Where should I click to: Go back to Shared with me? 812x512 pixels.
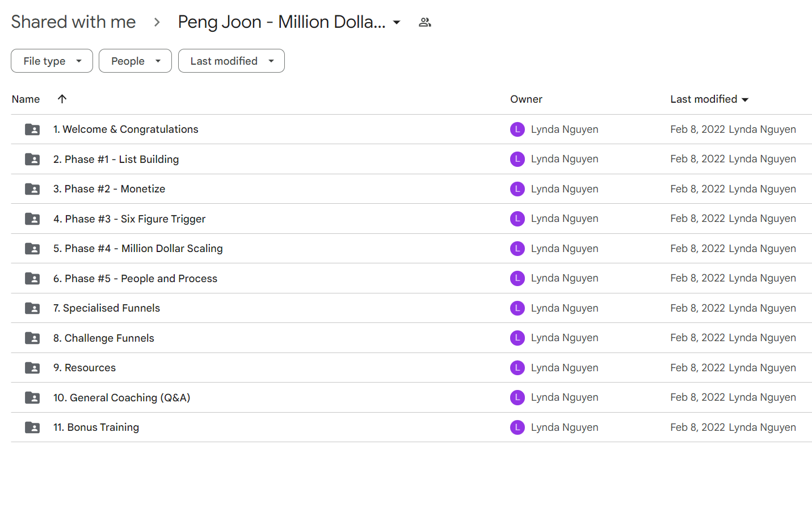coord(73,22)
